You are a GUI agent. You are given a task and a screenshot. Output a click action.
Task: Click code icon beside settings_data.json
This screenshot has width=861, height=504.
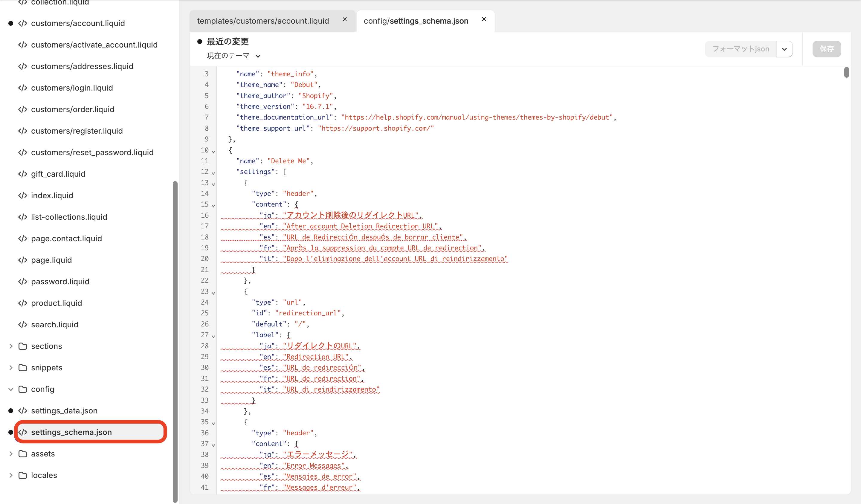(22, 411)
